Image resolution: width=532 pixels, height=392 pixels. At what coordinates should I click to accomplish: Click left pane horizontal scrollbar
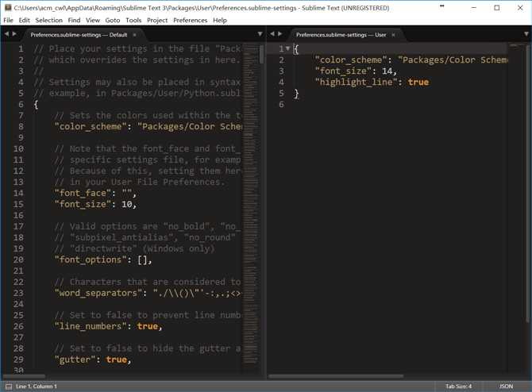click(x=24, y=376)
